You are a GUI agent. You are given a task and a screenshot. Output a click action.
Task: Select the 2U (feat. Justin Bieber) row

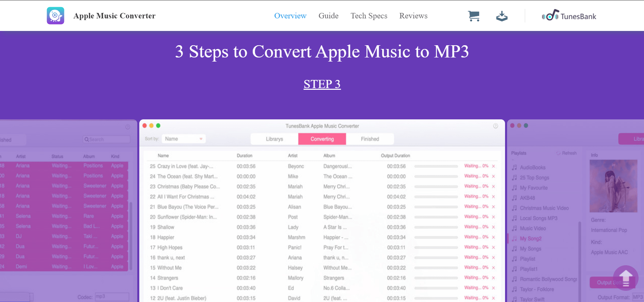322,298
